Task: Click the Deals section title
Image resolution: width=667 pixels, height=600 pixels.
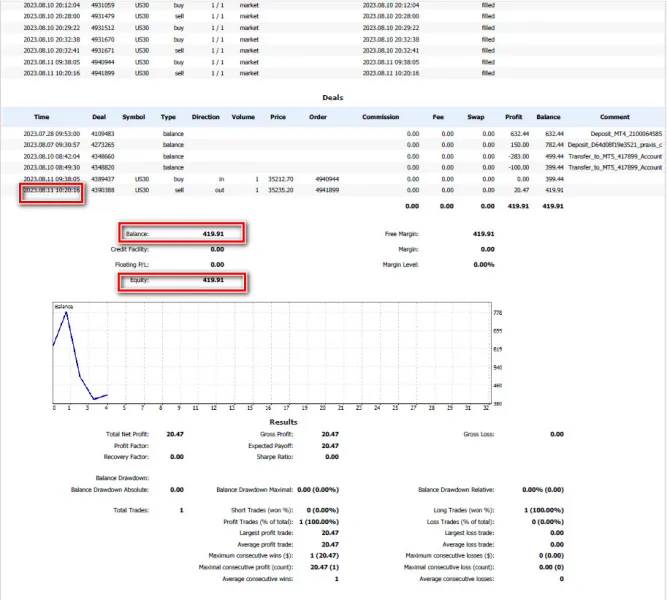Action: 333,98
